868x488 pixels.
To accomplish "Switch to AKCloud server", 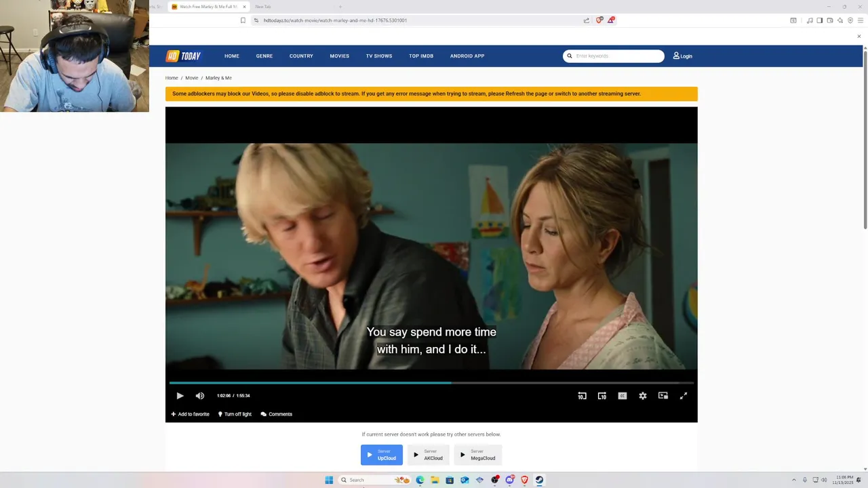I will coord(429,455).
